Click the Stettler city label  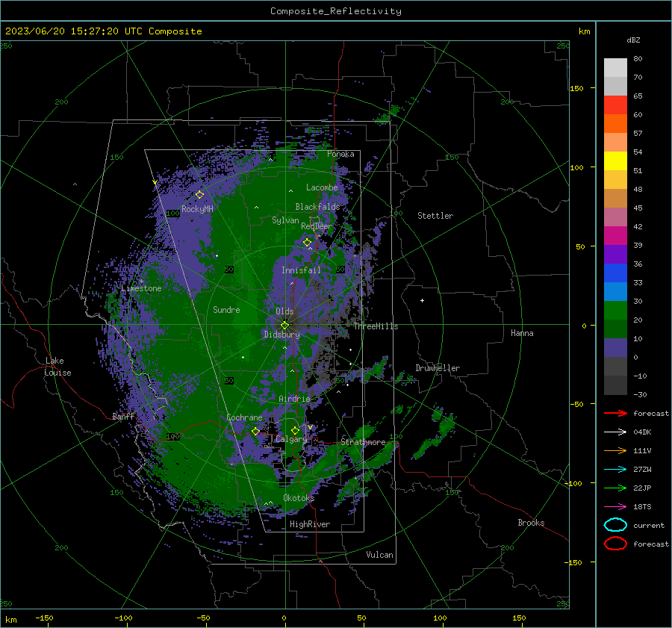click(435, 216)
